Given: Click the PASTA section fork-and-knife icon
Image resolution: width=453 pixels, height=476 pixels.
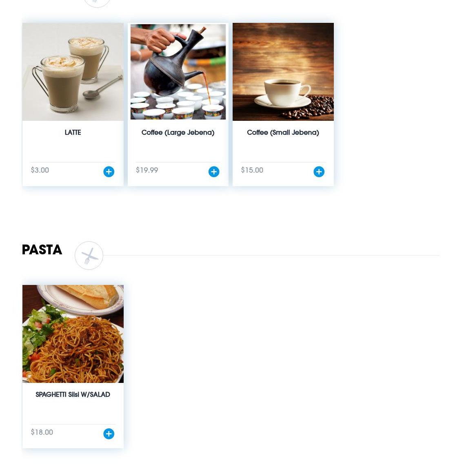Looking at the screenshot, I should point(89,256).
